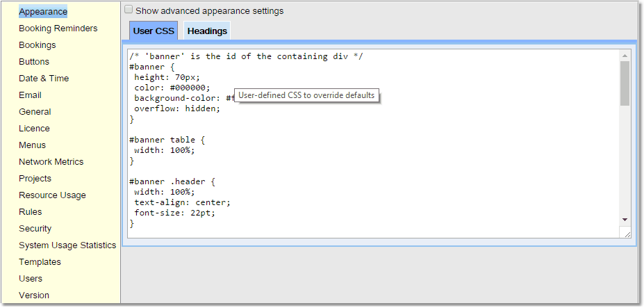Open the Licence section
Viewport: 644px width, 308px height.
(34, 129)
